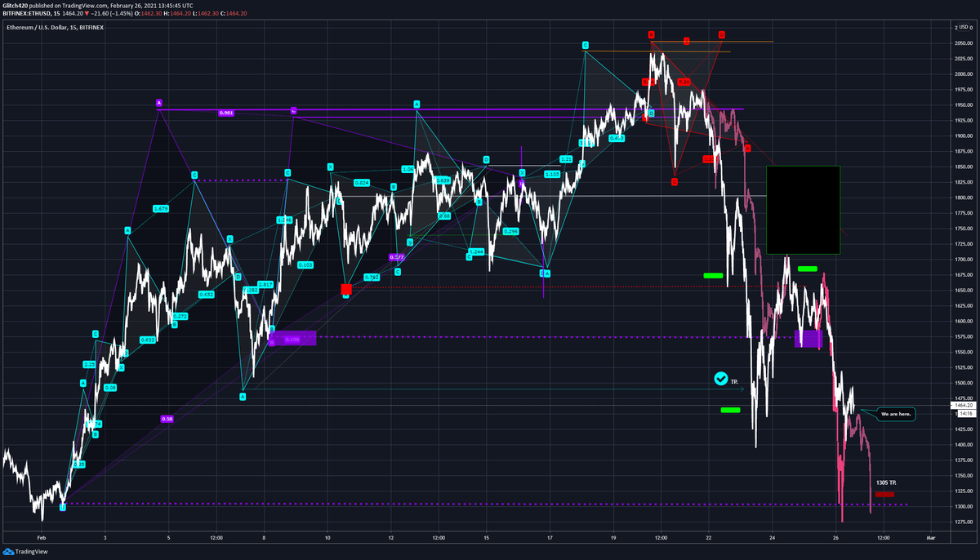The image size is (980, 560).
Task: Click the purple 0.981 ratio label
Action: 226,113
